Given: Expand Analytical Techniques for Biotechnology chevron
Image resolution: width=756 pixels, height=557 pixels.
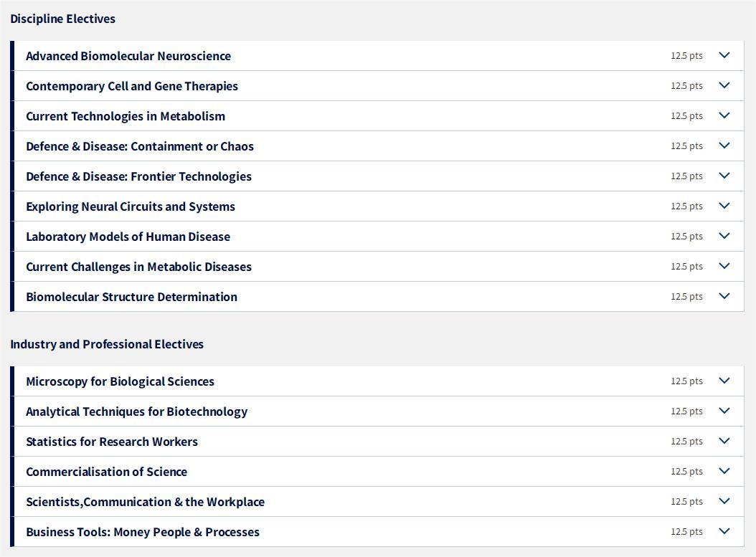Looking at the screenshot, I should 724,411.
